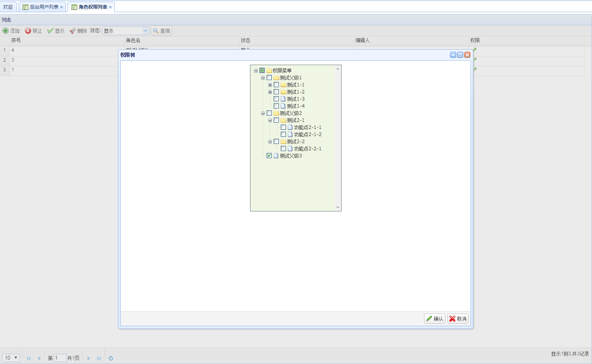This screenshot has width=592, height=364.
Task: Click the 权限 column header
Action: pos(526,41)
